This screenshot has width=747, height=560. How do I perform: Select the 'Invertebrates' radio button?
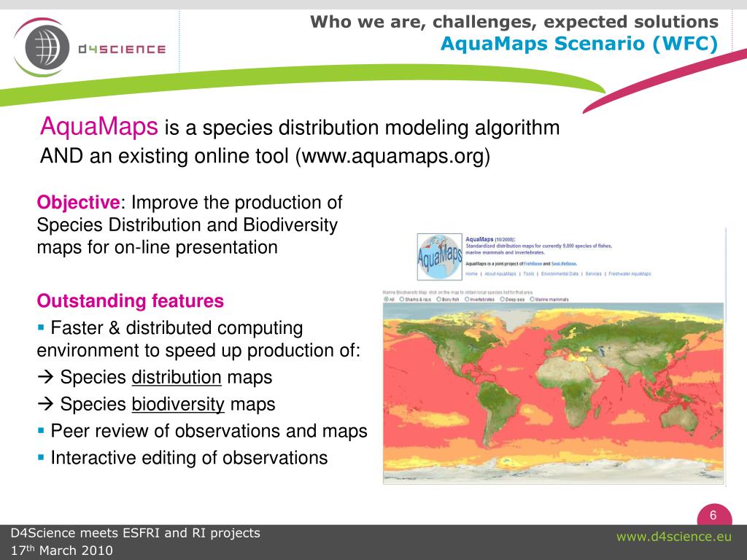(x=468, y=300)
